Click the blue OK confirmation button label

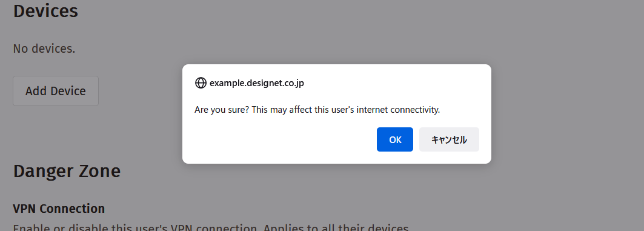pos(395,139)
